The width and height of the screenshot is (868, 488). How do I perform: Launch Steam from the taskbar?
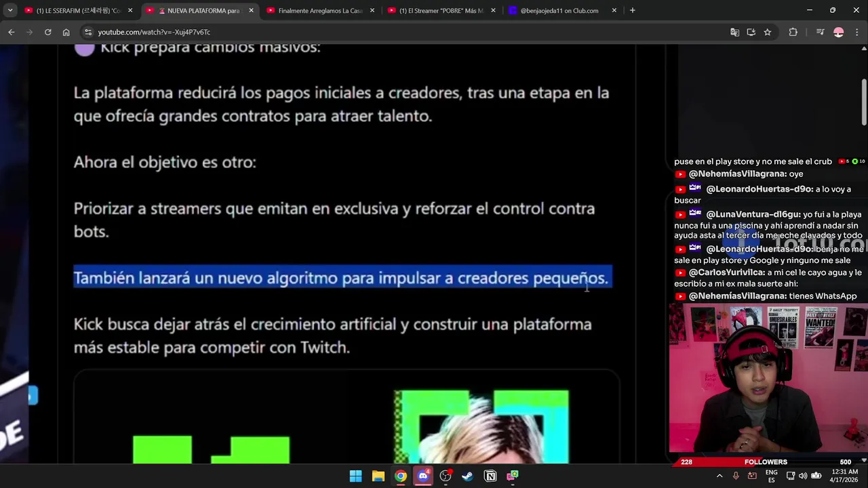[467, 476]
